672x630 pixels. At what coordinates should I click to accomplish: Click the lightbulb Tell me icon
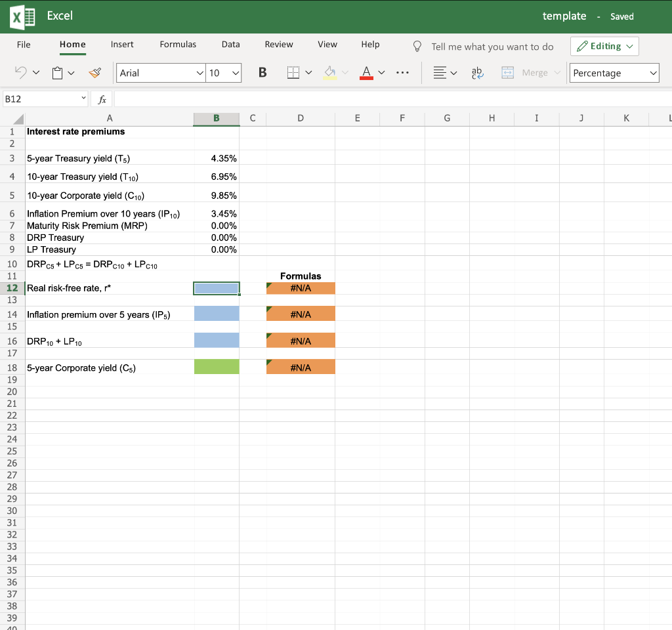[417, 47]
